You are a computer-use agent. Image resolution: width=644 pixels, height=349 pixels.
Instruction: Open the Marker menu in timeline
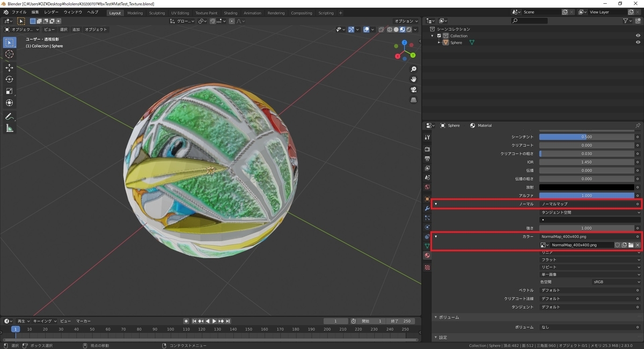[x=83, y=321]
